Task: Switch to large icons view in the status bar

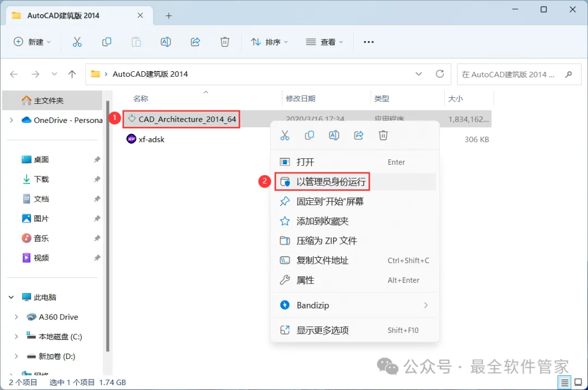Action: pos(578,382)
